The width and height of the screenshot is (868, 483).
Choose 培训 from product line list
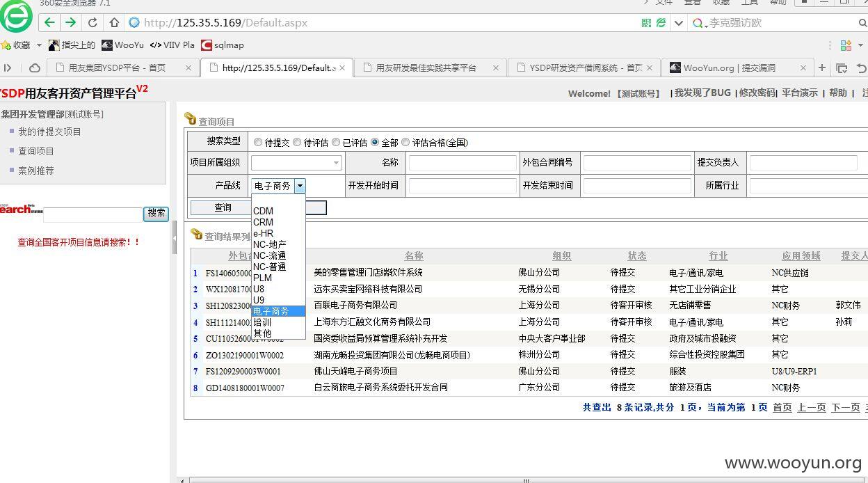(278, 322)
